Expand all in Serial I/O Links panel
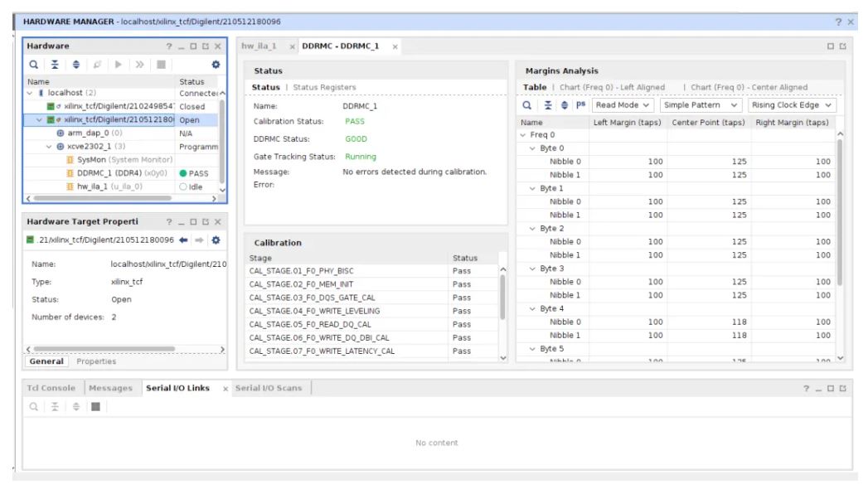The width and height of the screenshot is (868, 499). (75, 407)
